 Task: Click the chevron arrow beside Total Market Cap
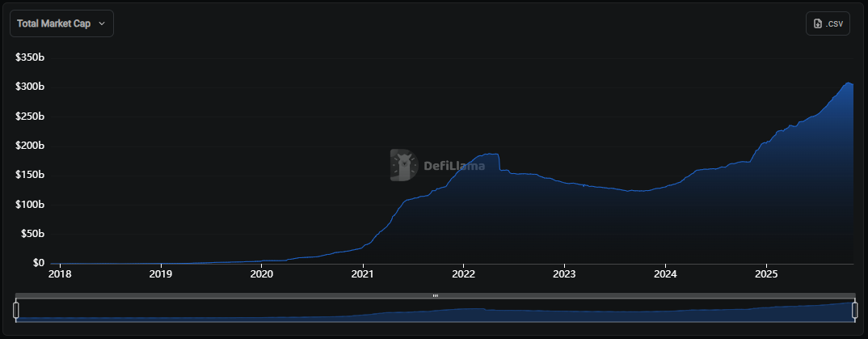click(102, 23)
